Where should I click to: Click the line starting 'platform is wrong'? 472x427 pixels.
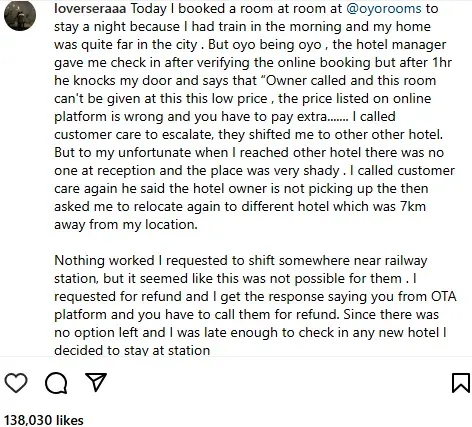click(x=225, y=117)
